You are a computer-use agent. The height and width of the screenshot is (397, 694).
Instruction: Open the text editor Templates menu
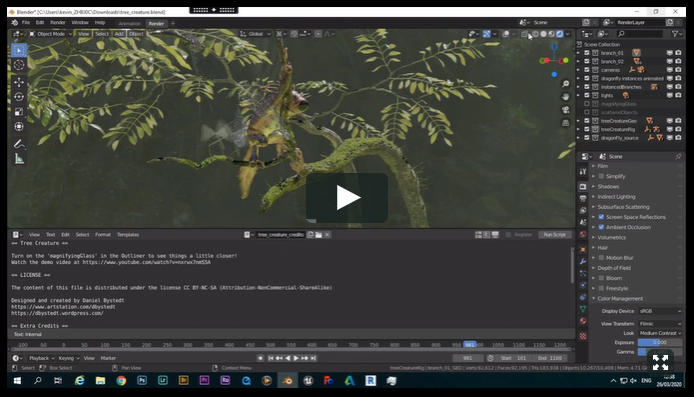pyautogui.click(x=128, y=235)
